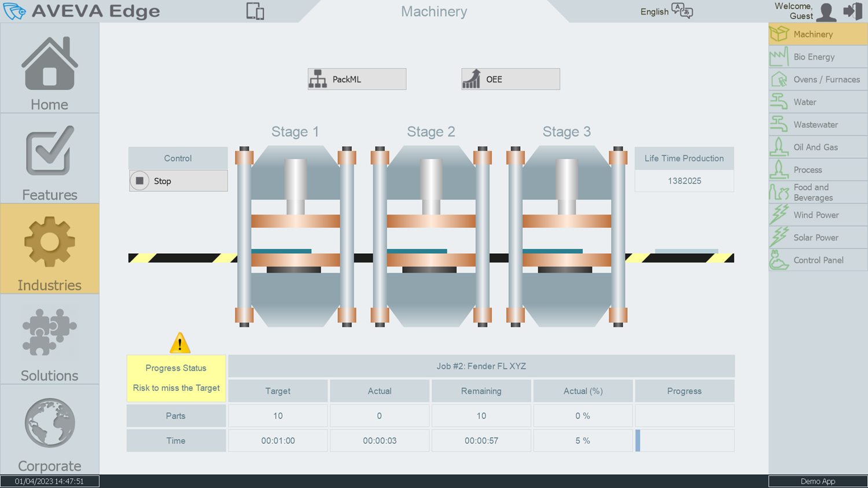Click the Time Target 00:01:00 cell
This screenshot has width=868, height=488.
pos(278,441)
